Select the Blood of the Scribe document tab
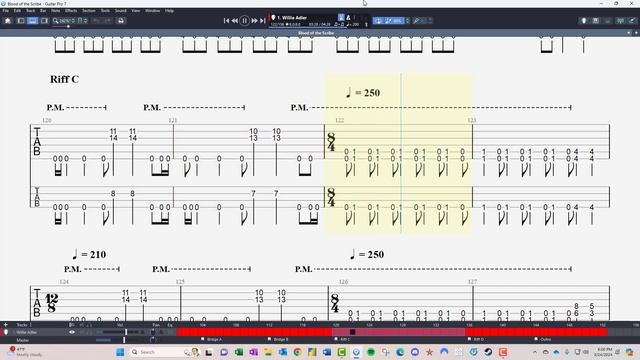This screenshot has width=640, height=360. [x=316, y=33]
